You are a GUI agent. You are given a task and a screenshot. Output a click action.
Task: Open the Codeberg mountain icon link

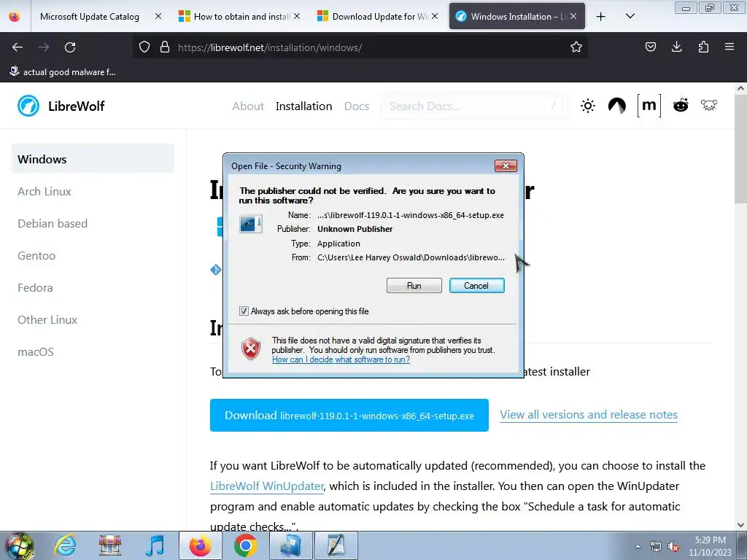(617, 106)
